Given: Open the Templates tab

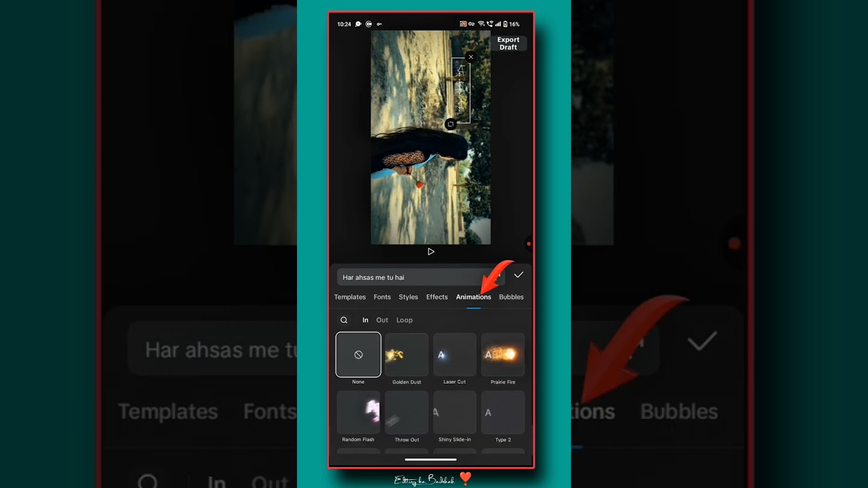Looking at the screenshot, I should (x=350, y=297).
